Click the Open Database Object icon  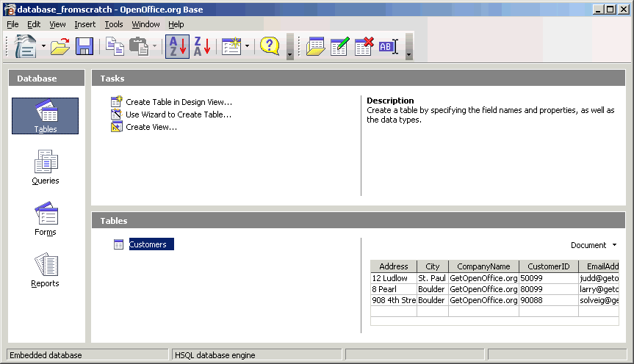pos(315,46)
